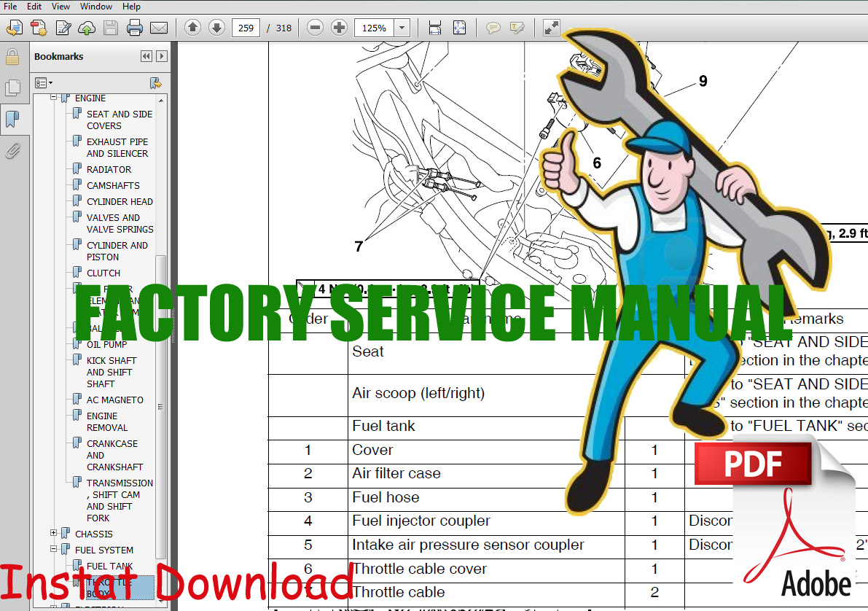Click the zoom in plus control
The width and height of the screenshot is (868, 611).
(339, 28)
